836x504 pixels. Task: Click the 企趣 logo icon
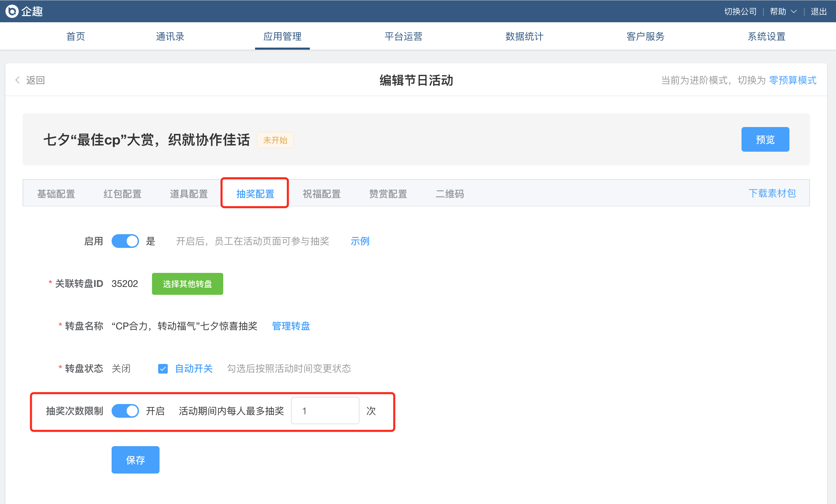[12, 11]
